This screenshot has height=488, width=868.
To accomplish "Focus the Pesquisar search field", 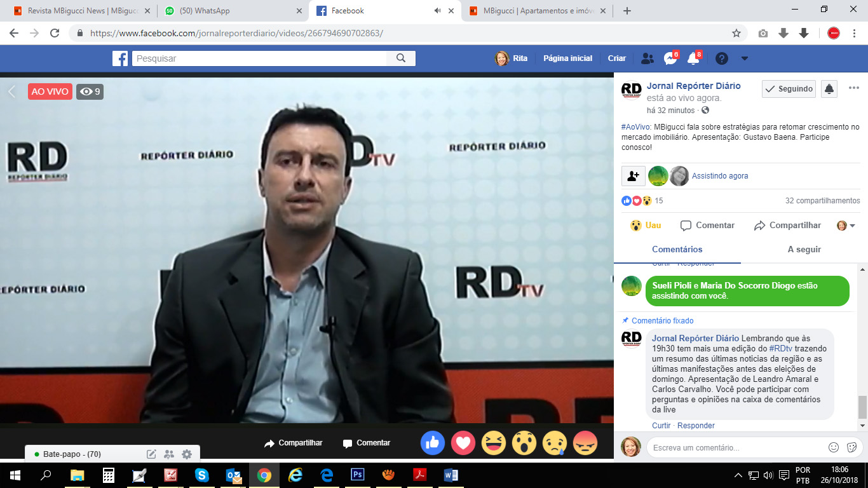I will pyautogui.click(x=259, y=58).
